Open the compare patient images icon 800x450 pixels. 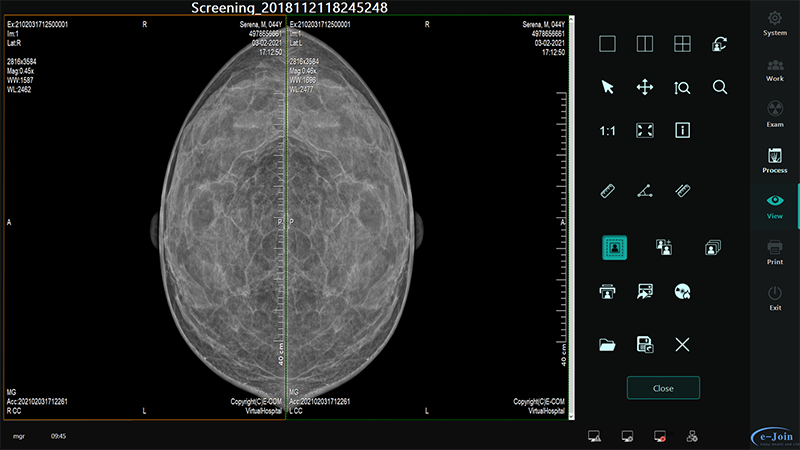[664, 247]
